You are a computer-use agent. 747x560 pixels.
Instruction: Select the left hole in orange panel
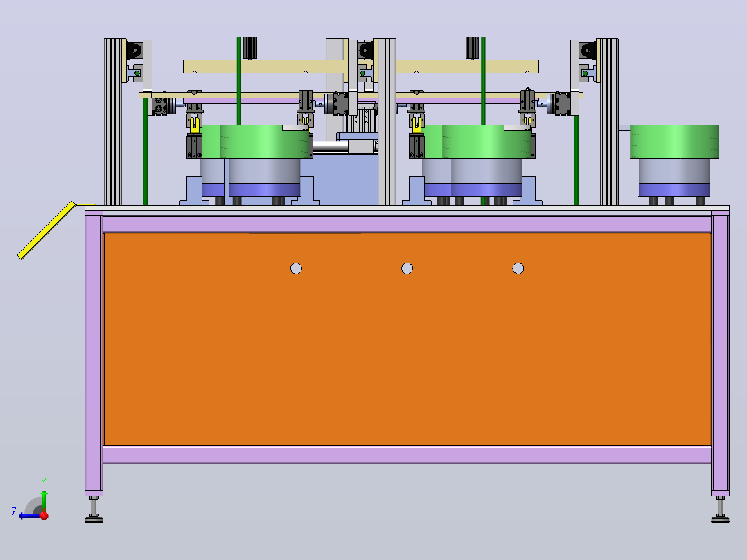pos(297,269)
